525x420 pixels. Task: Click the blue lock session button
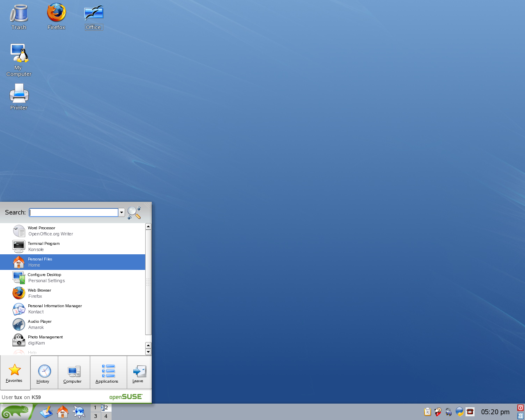[x=520, y=416]
